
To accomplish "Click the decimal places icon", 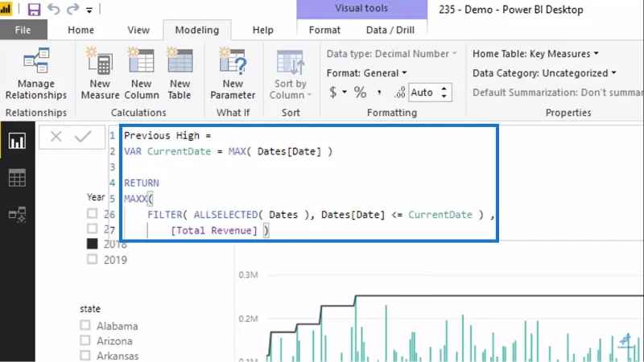I will coord(399,93).
